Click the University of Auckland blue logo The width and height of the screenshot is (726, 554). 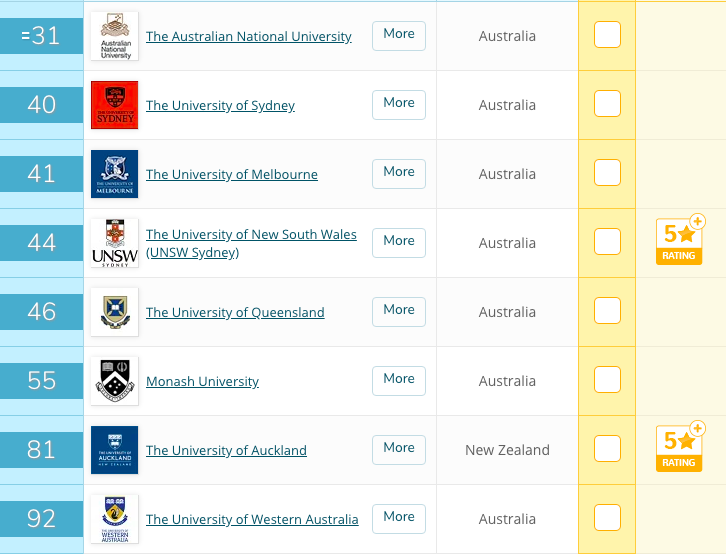(114, 450)
